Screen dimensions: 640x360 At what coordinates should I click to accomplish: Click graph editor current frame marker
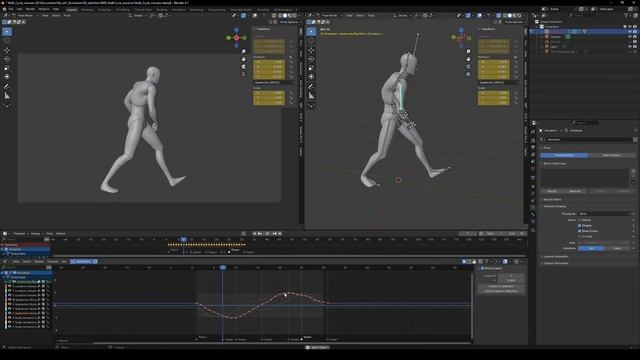click(x=223, y=267)
